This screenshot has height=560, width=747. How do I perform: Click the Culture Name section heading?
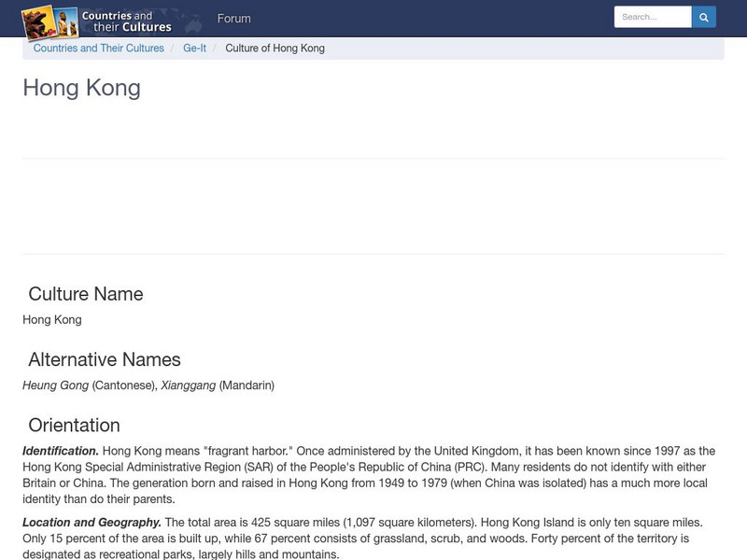pyautogui.click(x=87, y=294)
